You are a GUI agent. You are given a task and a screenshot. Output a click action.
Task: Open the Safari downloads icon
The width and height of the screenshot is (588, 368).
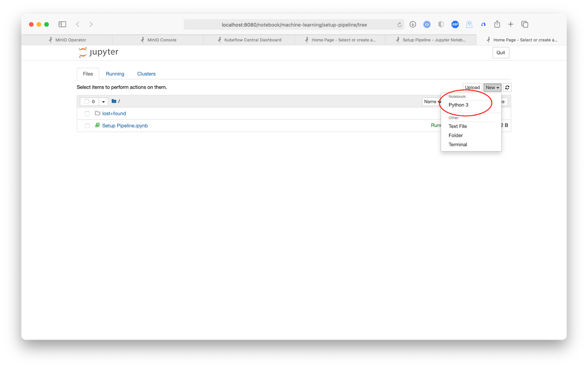tap(413, 24)
